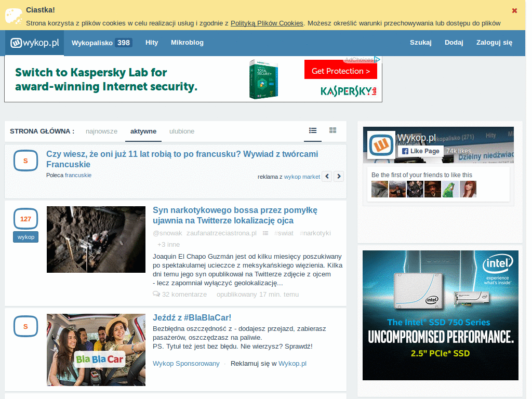The image size is (532, 399).
Task: Switch to grid view icon
Action: click(x=333, y=130)
